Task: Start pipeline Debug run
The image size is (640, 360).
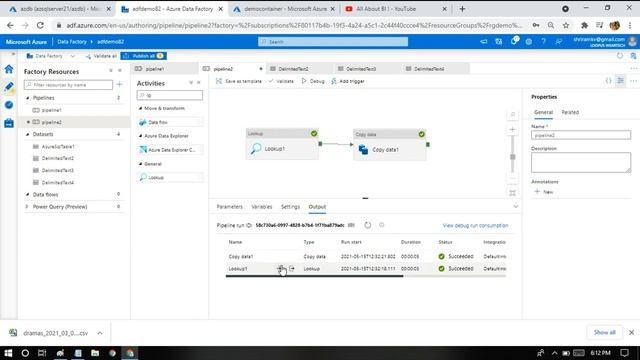Action: point(313,81)
